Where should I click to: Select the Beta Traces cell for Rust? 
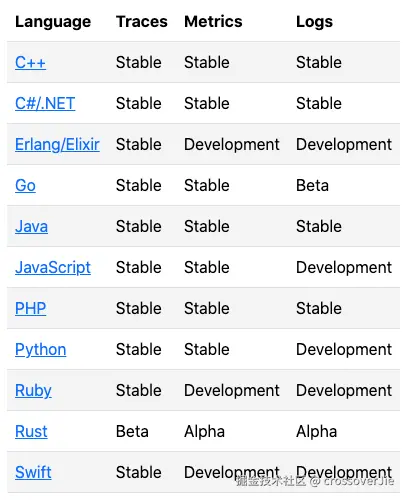[132, 431]
